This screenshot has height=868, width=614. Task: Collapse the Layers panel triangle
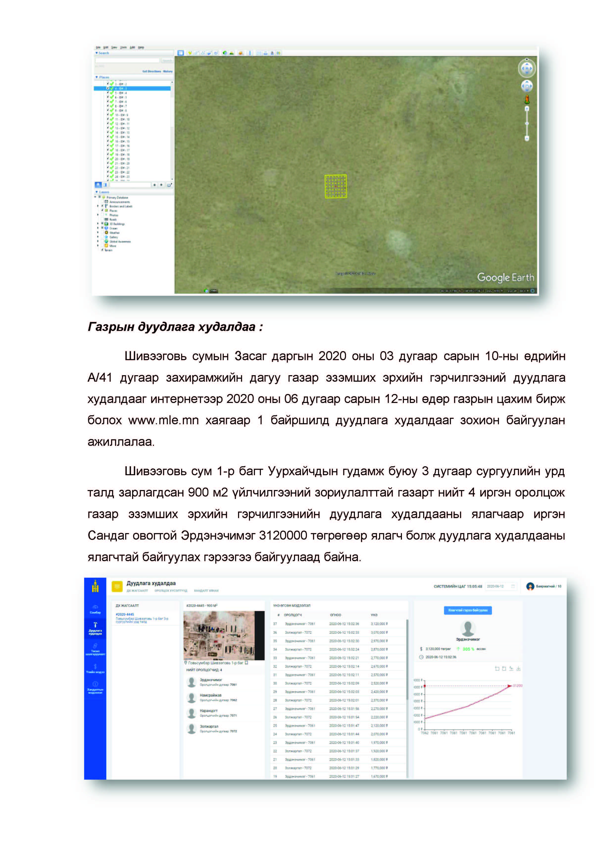tap(97, 192)
